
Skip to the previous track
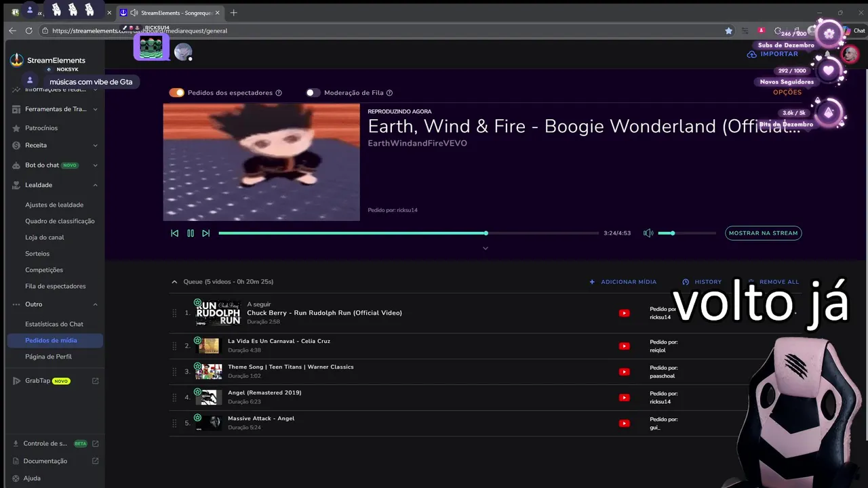(x=174, y=233)
